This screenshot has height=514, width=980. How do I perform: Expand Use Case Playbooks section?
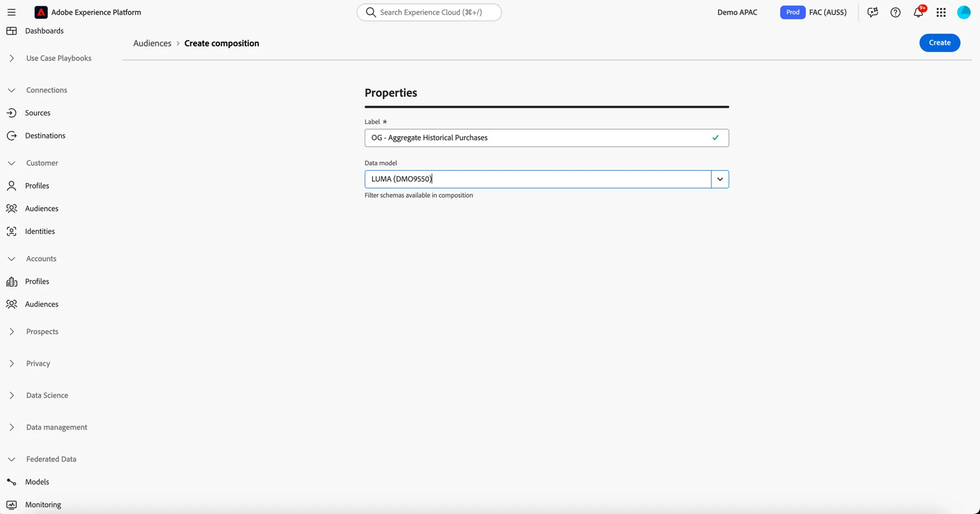click(x=11, y=58)
